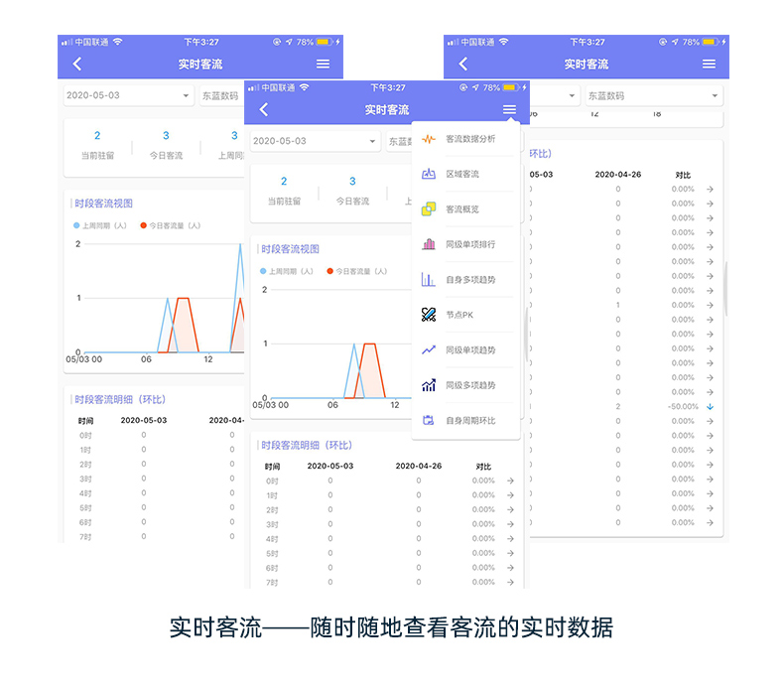The height and width of the screenshot is (688, 784).
Task: Open the hamburger menu in the left phone
Action: coord(323,64)
